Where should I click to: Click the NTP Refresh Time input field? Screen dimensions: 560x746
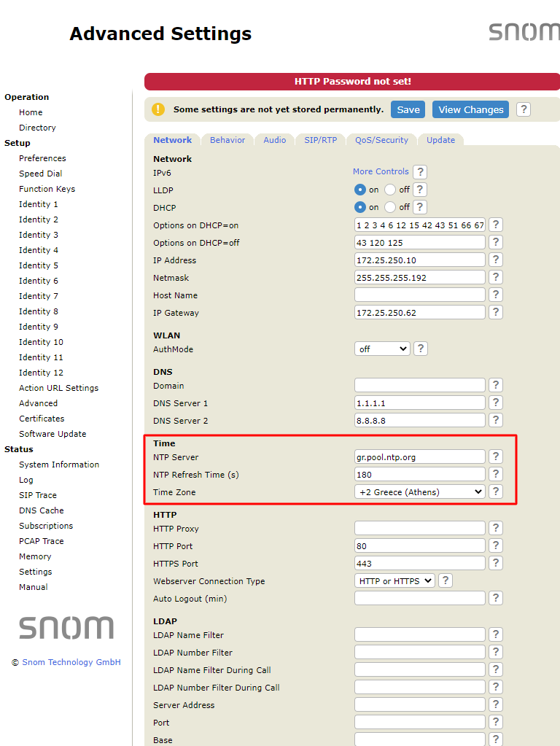pyautogui.click(x=419, y=475)
